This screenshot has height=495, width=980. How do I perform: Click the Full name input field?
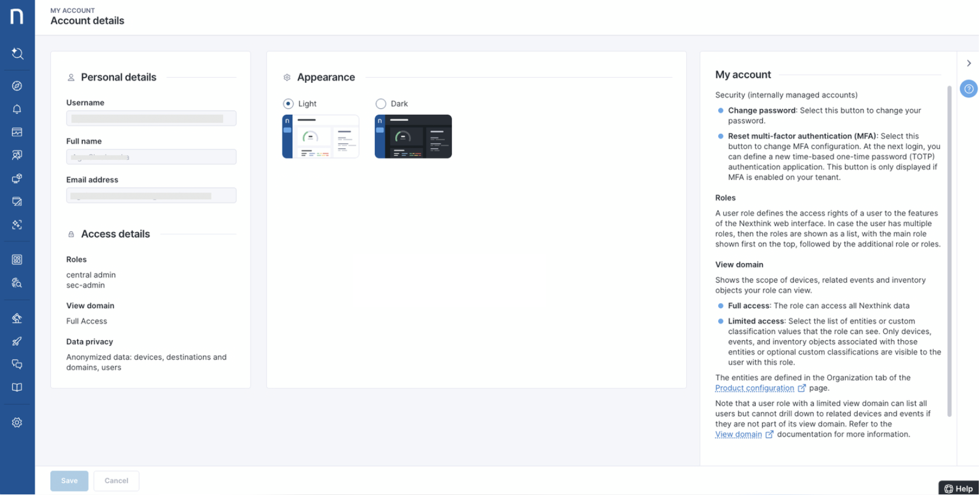pos(151,157)
